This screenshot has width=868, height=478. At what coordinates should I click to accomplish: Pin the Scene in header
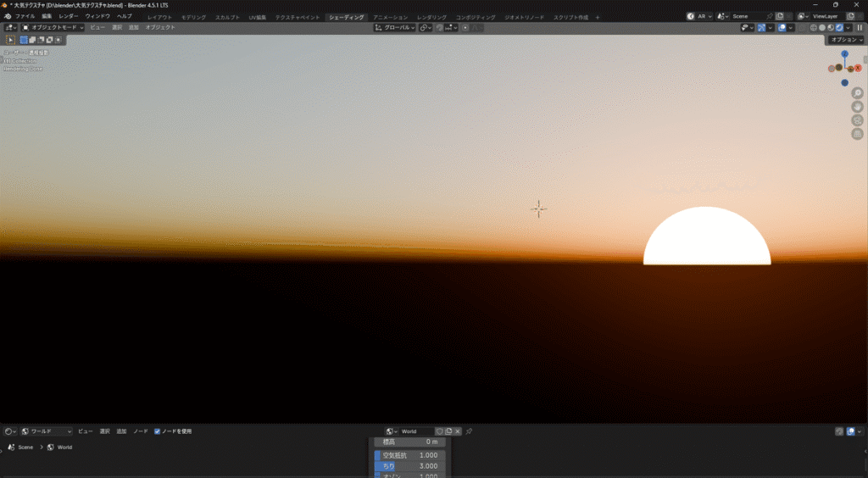pyautogui.click(x=770, y=17)
